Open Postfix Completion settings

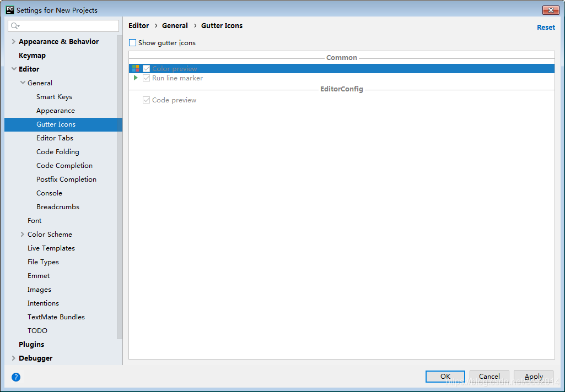(66, 179)
